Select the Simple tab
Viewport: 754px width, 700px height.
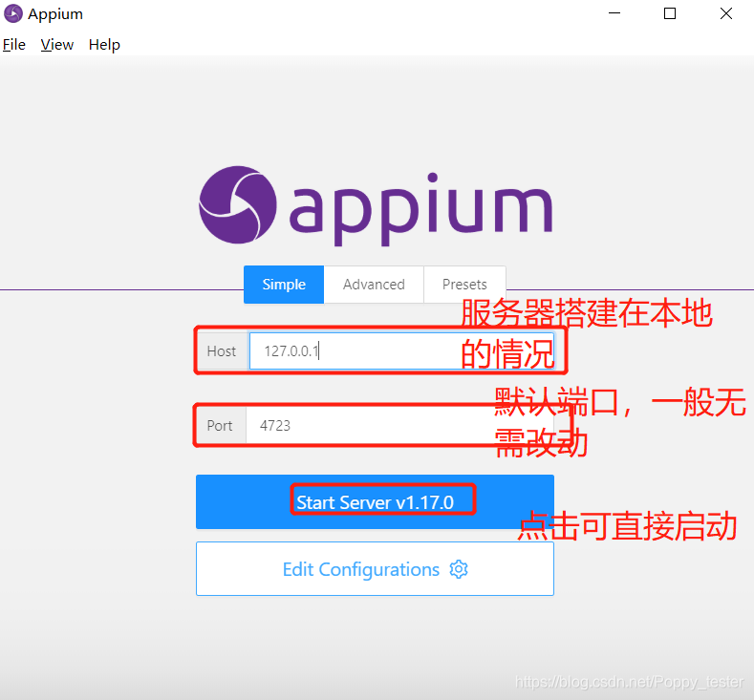point(284,285)
